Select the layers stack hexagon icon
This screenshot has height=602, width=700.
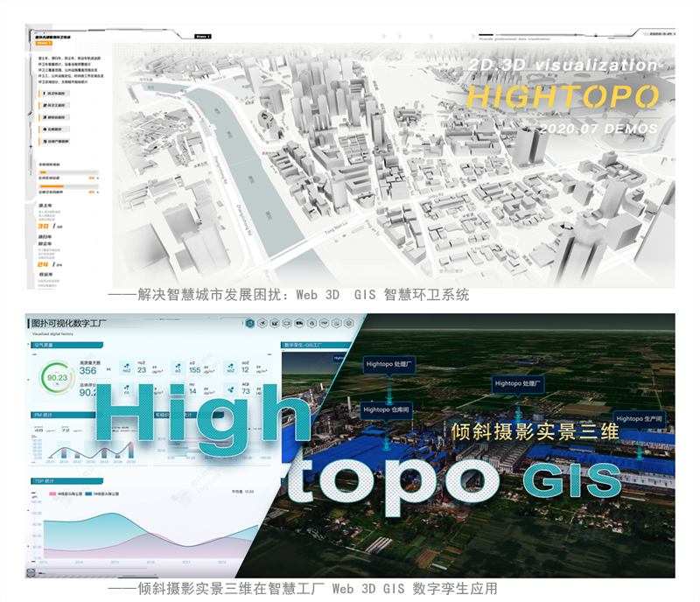[x=348, y=324]
